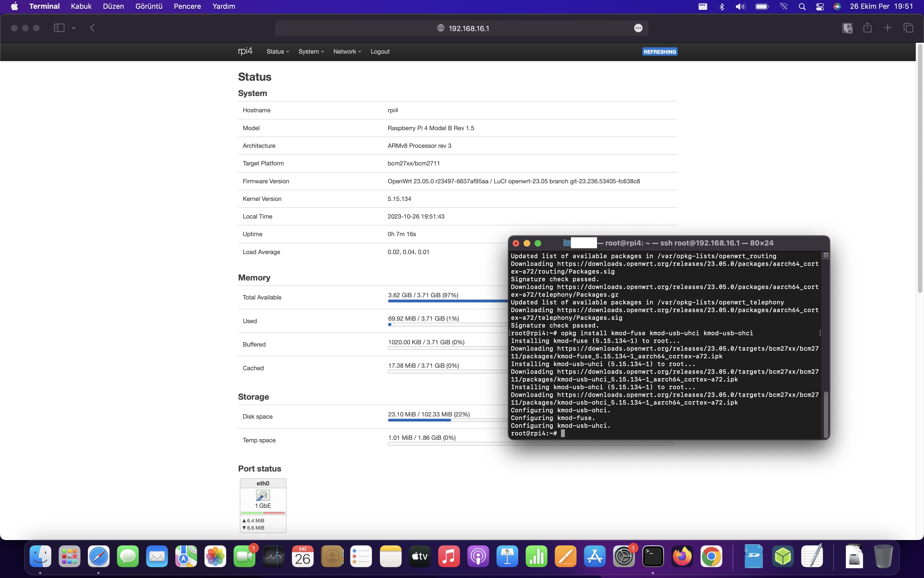Open System Settings from the Dock
Image resolution: width=924 pixels, height=578 pixels.
(x=624, y=556)
